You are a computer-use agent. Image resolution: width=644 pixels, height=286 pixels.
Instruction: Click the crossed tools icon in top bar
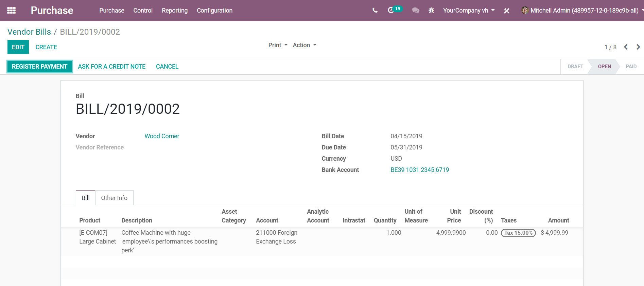pos(506,11)
